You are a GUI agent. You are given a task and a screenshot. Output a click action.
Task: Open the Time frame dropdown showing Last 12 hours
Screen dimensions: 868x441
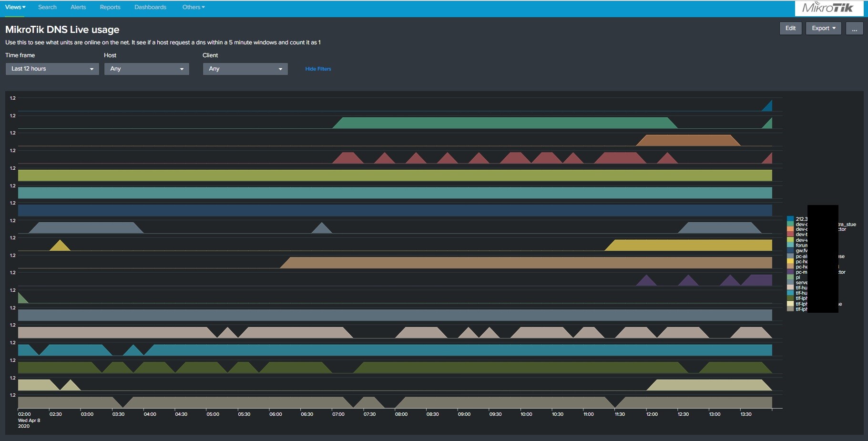tap(52, 69)
